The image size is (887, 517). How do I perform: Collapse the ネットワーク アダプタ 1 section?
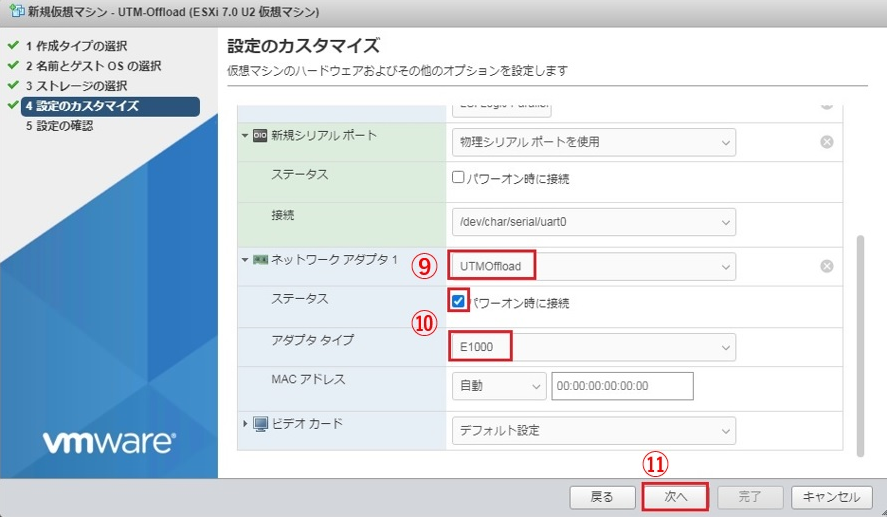pos(245,260)
